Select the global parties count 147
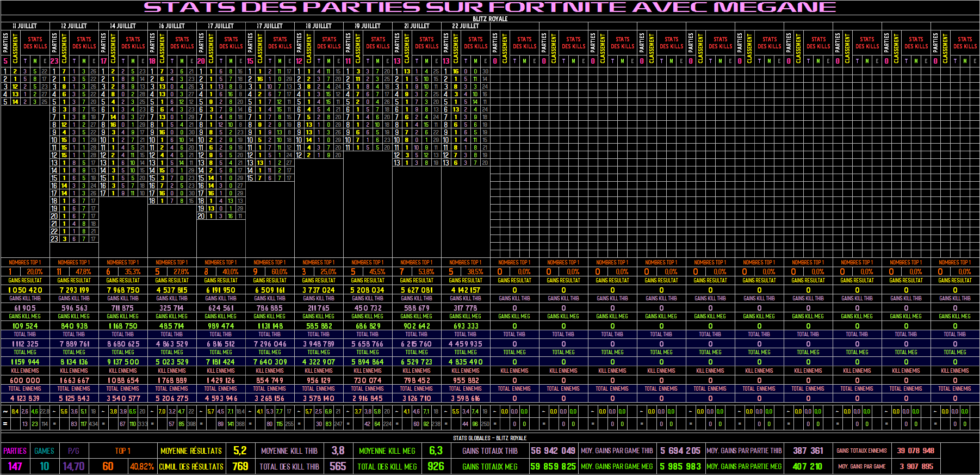 (x=15, y=466)
